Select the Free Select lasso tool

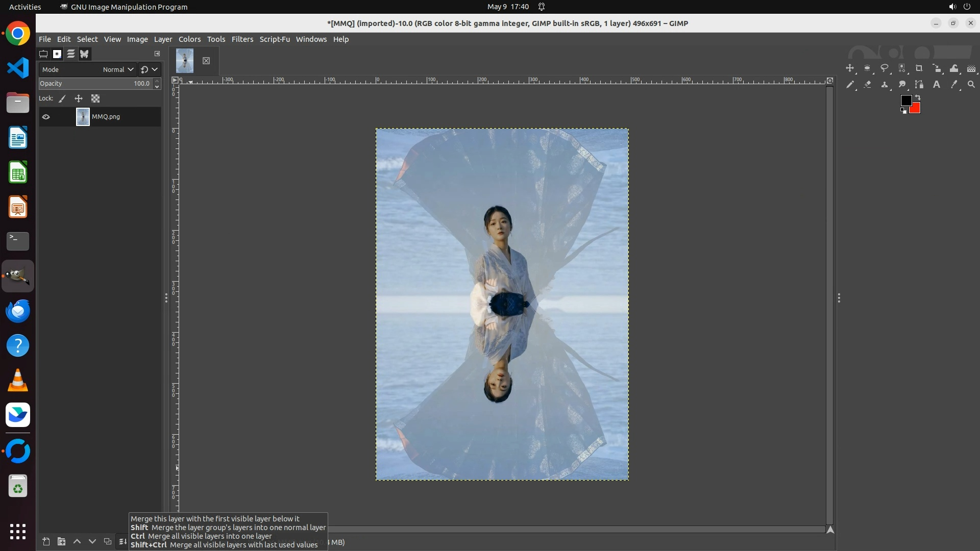pyautogui.click(x=885, y=68)
